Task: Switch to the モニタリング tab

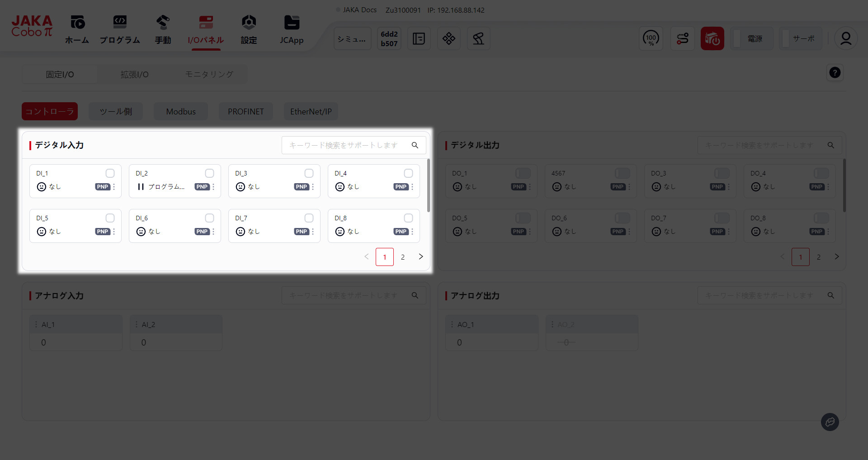Action: pyautogui.click(x=209, y=75)
